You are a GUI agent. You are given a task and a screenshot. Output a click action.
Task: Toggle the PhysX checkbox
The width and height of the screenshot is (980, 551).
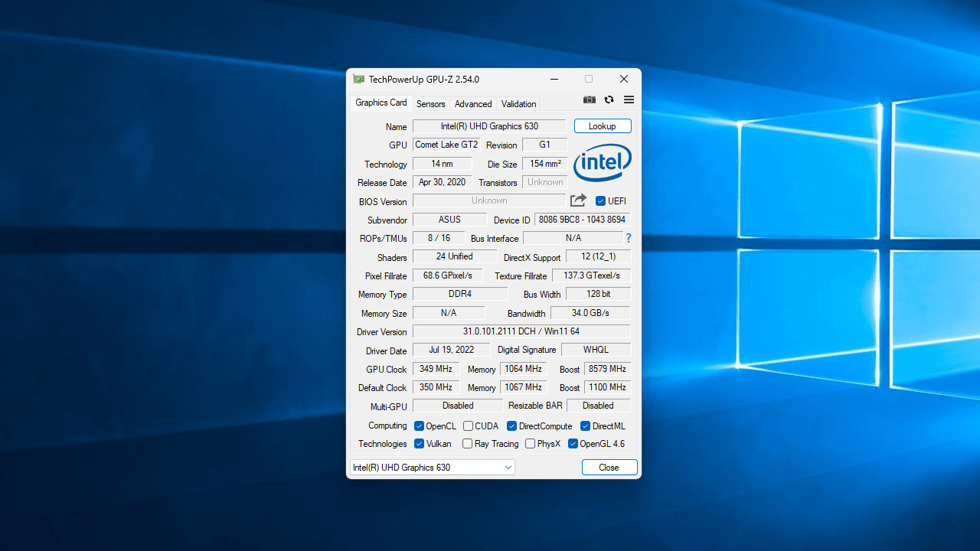pos(530,444)
